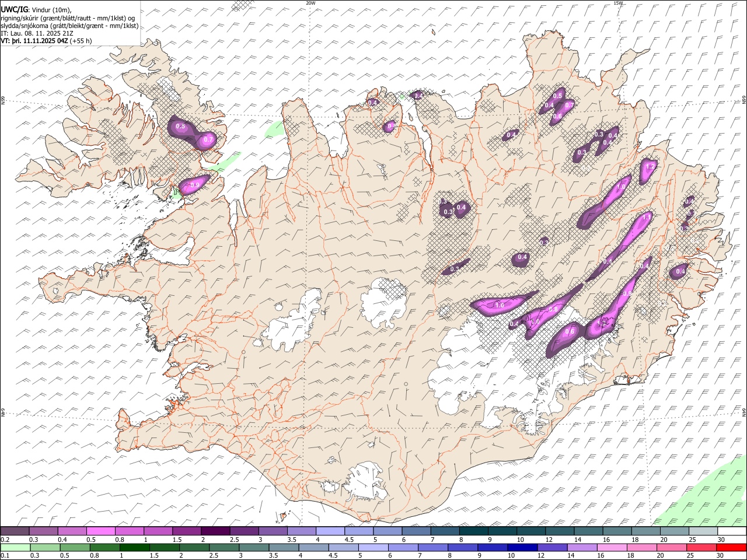Click the '20W' longitude label
Viewport: 747px width, 560px height.
[x=310, y=3]
